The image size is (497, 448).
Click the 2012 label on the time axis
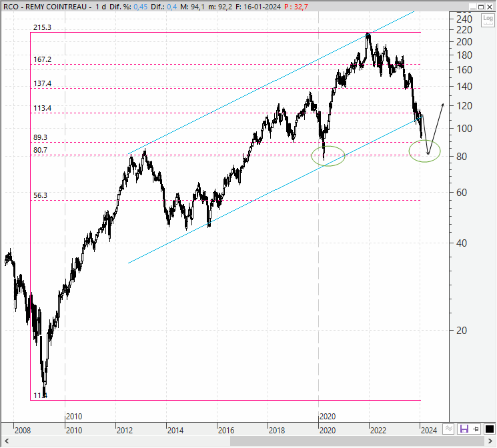tap(125, 430)
